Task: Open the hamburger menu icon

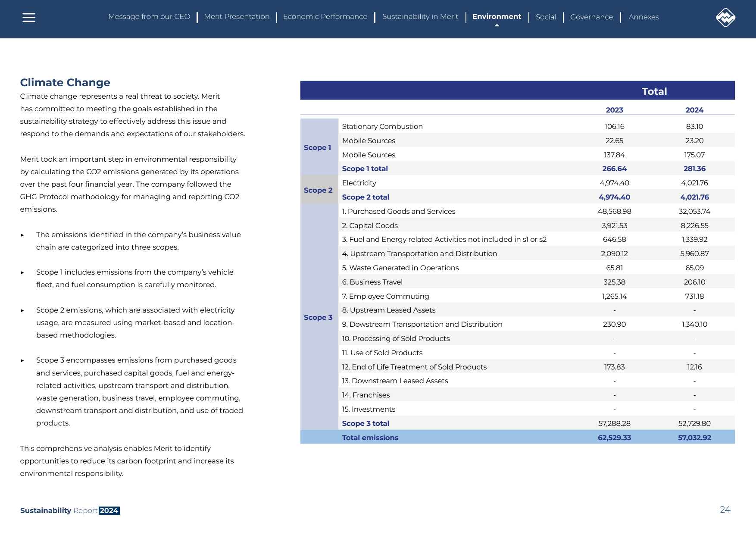Action: coord(29,17)
